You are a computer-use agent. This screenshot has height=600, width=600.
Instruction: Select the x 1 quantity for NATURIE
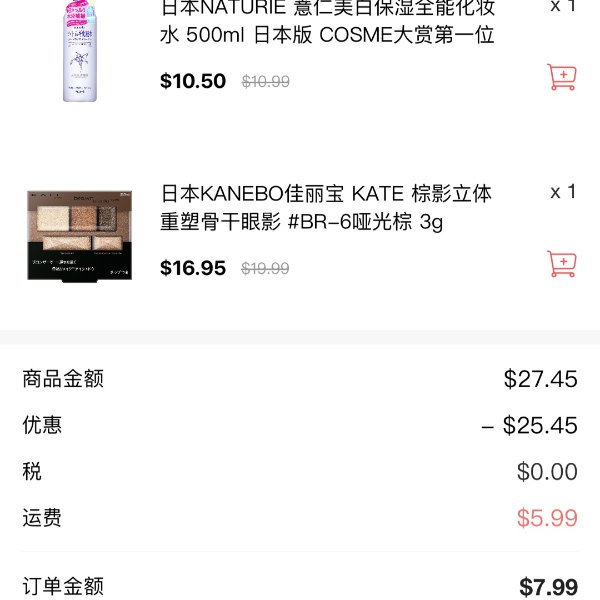563,6
